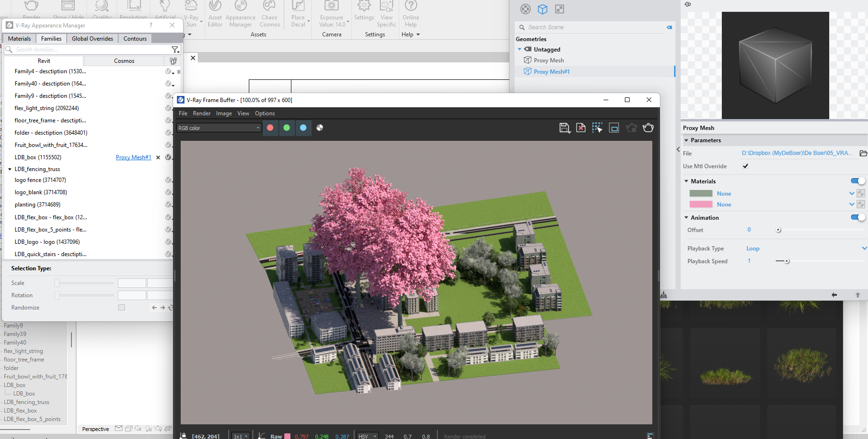Expand the Help panel dropdown

411,34
